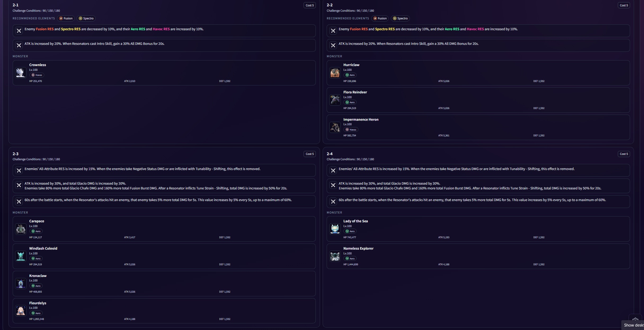Click the Fusion element tag in stage 2-1
The width and height of the screenshot is (644, 330).
tap(66, 18)
